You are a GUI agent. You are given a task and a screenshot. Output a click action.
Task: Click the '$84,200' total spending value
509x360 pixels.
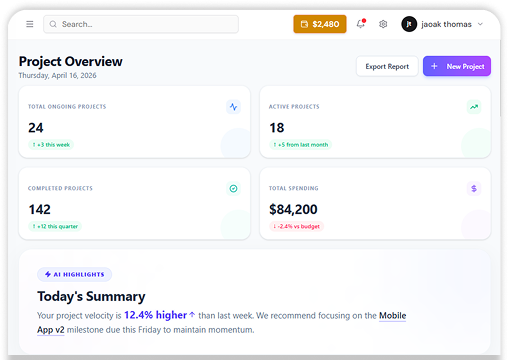(293, 209)
